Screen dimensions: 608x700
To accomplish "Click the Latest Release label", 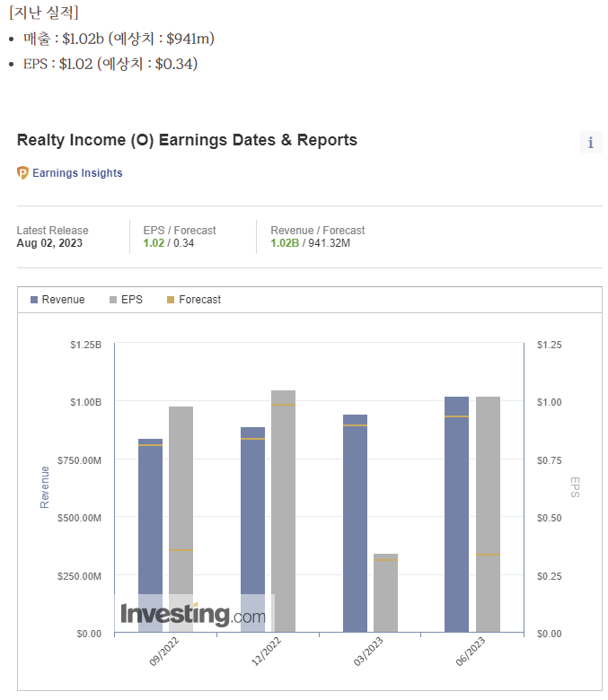I will tap(53, 231).
